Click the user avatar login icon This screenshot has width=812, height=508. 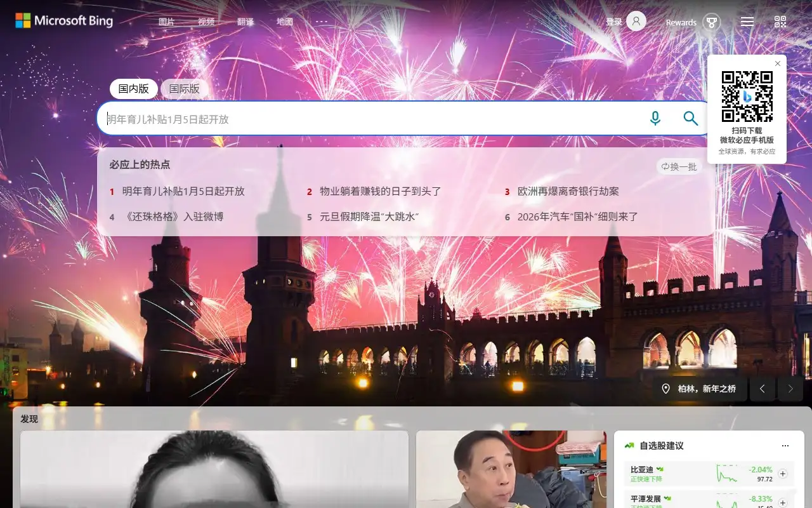(636, 22)
